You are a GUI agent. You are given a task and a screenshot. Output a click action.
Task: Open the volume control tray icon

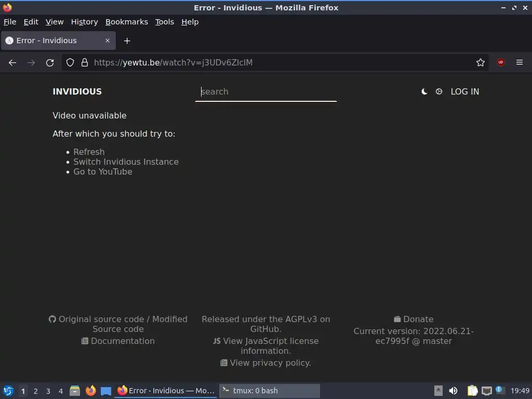click(453, 391)
